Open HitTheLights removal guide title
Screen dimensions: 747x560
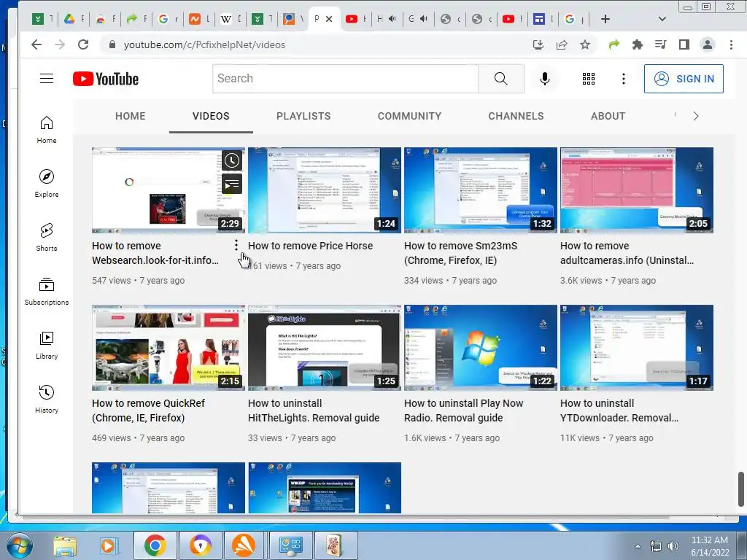pyautogui.click(x=314, y=411)
